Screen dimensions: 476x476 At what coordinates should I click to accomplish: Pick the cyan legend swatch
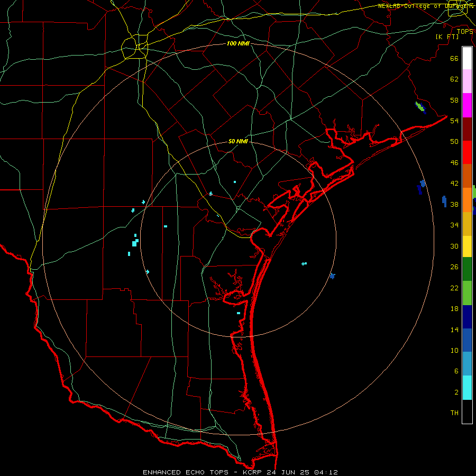(x=467, y=388)
